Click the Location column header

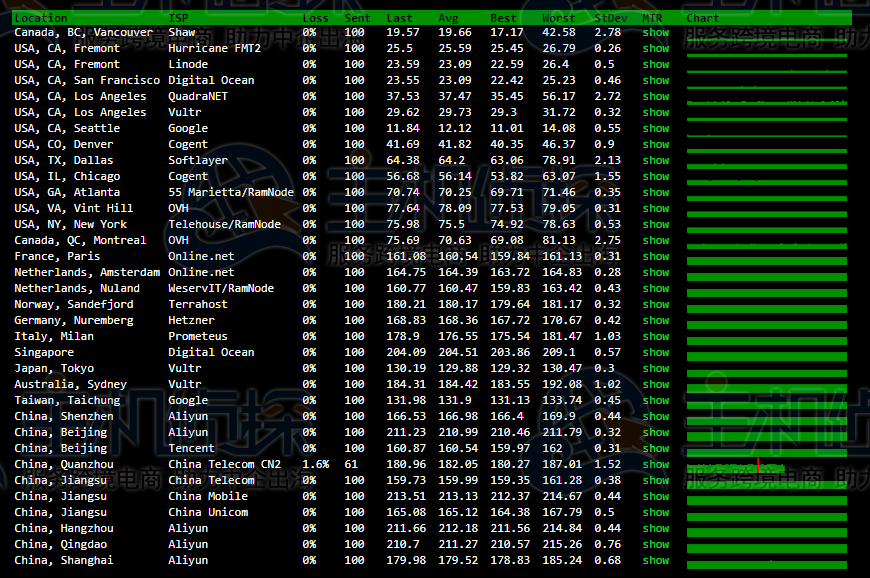click(x=41, y=18)
